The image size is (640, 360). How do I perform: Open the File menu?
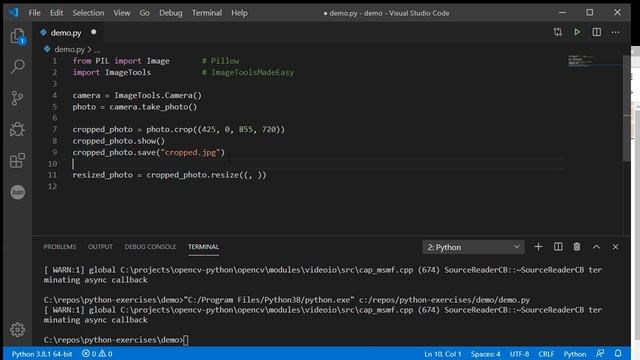[34, 13]
